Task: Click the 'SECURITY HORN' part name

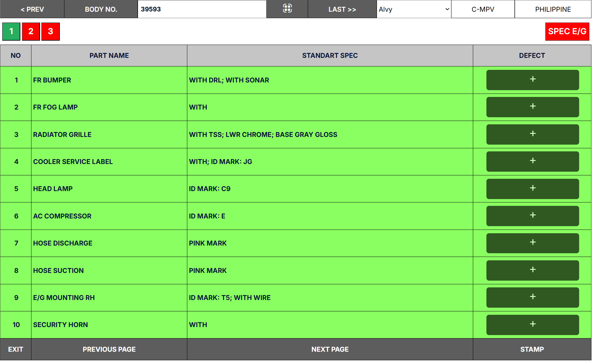Action: [61, 325]
